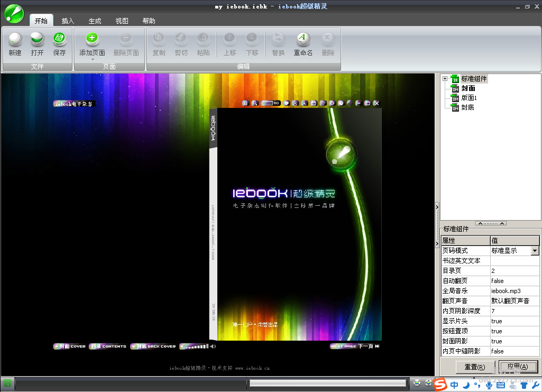
Task: Open the 生成 ribbon tab
Action: click(95, 21)
